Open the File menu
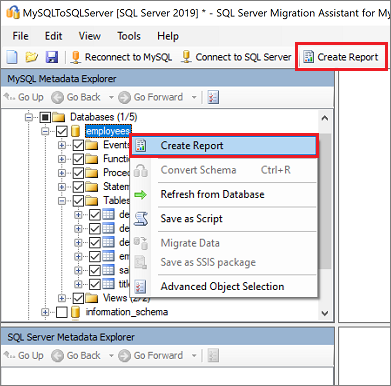Viewport: 391px width, 386px height. [x=20, y=36]
